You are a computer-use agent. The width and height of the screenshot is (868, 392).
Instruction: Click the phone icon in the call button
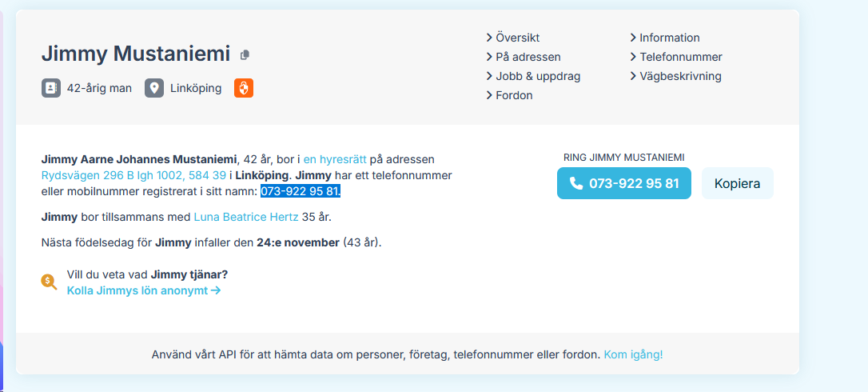[x=575, y=183]
